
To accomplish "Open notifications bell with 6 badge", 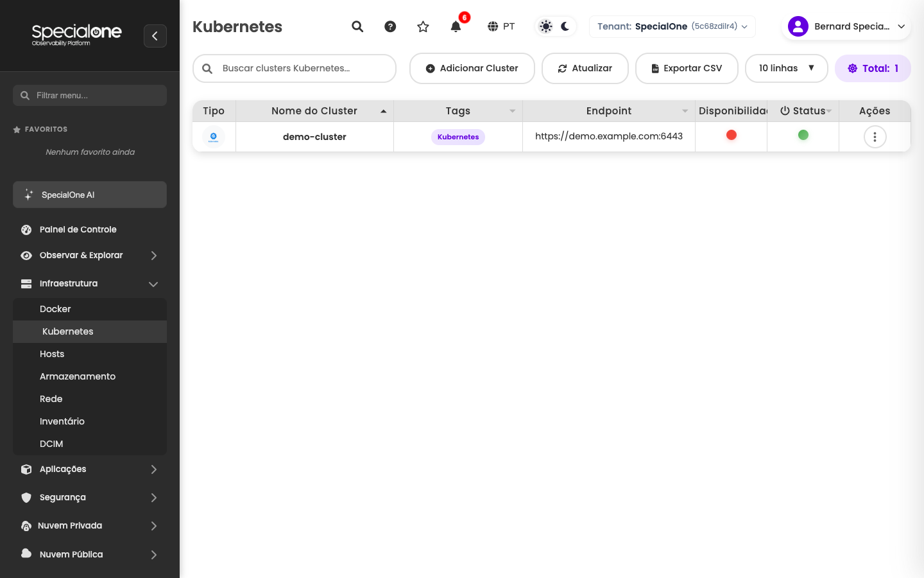I will click(456, 26).
